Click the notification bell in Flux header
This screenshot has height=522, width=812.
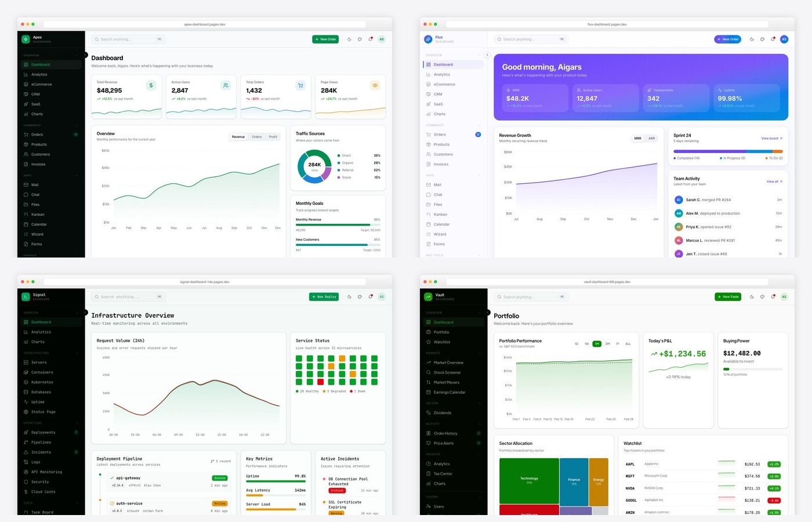click(772, 39)
